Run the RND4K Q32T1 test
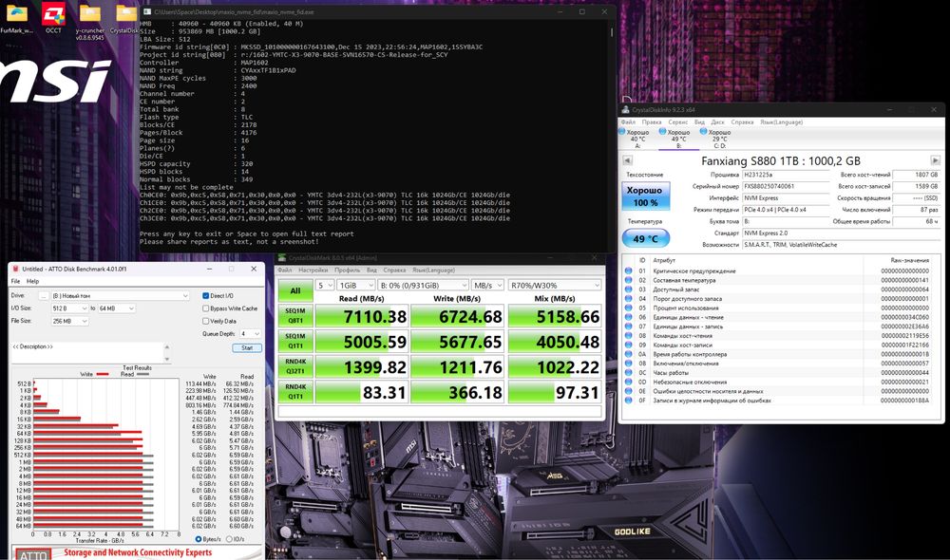 click(295, 366)
